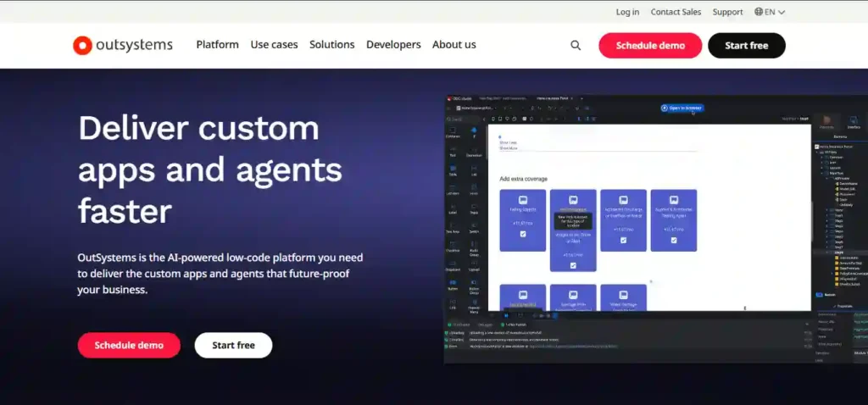This screenshot has height=405, width=868.
Task: Select the If widget icon
Action: (474, 130)
